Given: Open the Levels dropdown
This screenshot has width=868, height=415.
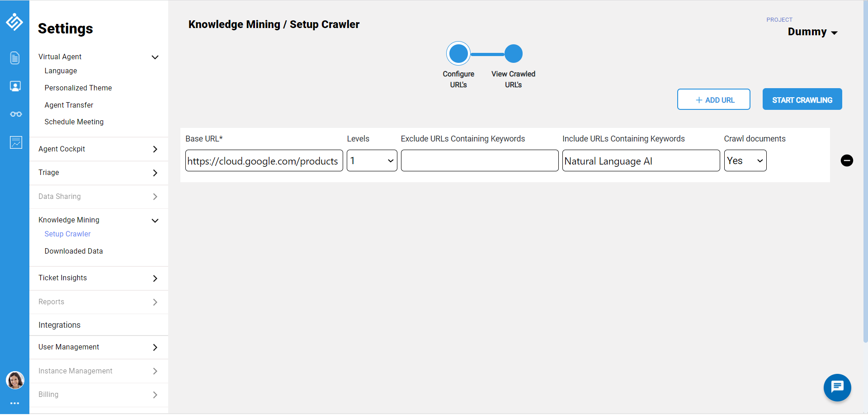Looking at the screenshot, I should [372, 161].
